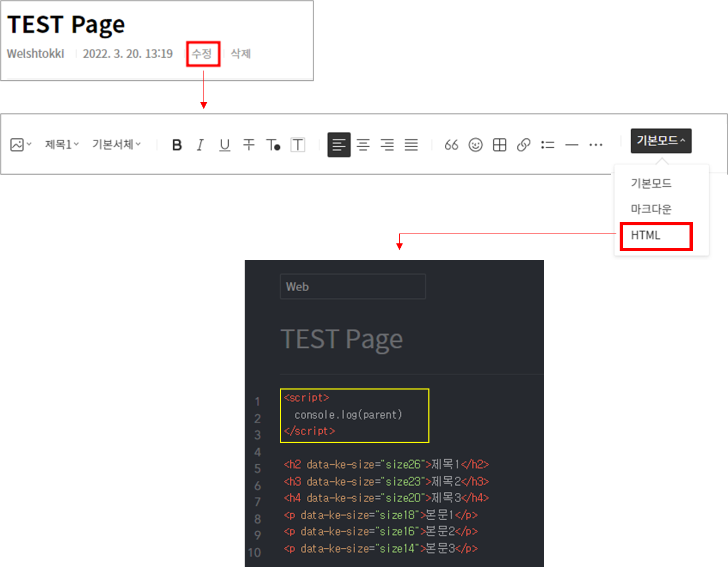
Task: Open the text background color tool
Action: point(297,145)
